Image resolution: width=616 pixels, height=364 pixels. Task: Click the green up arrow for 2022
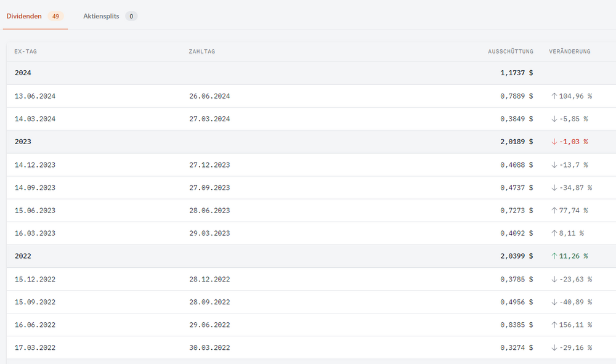554,256
